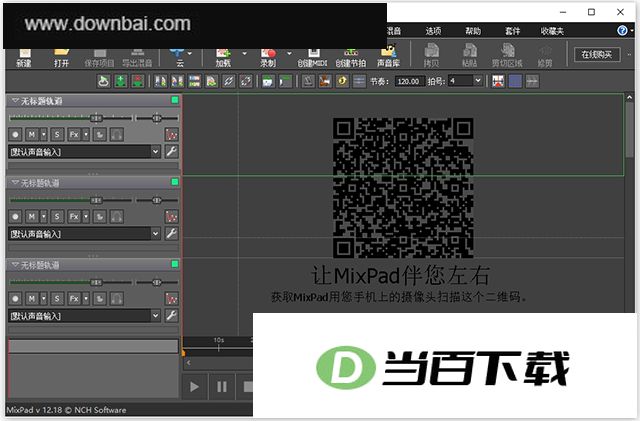Open mute options arrow on first track
Viewport: 640px width, 421px height.
pyautogui.click(x=44, y=134)
